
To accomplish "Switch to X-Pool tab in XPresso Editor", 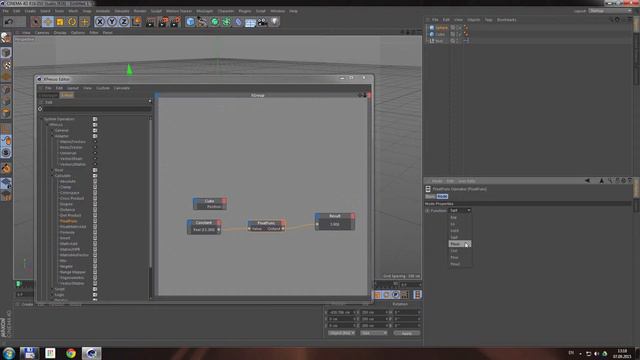I will (x=67, y=95).
